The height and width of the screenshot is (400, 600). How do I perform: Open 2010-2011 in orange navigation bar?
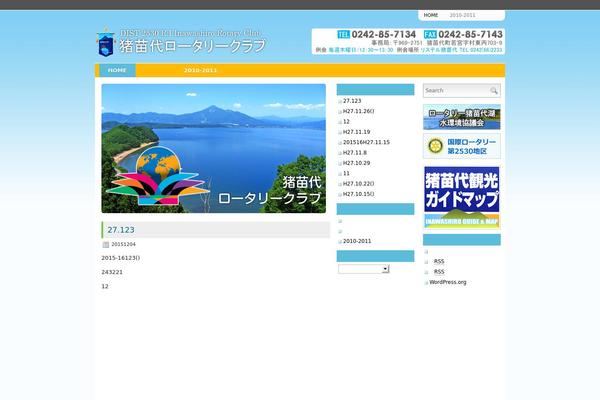(x=200, y=70)
